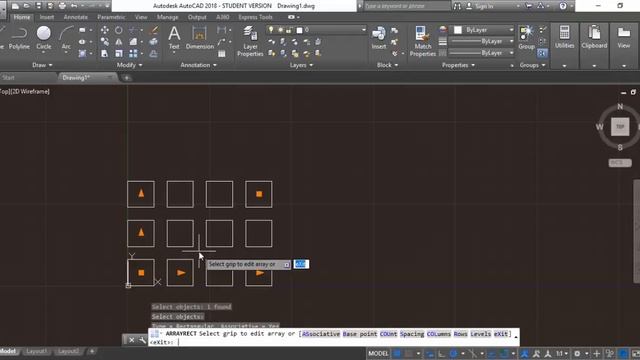Screen dimensions: 640x360
Task: Click the Insert block icon
Action: point(379,38)
